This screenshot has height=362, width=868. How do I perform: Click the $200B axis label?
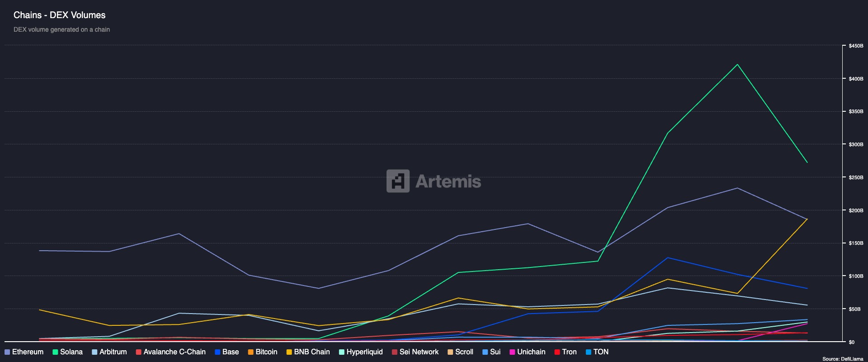(856, 210)
